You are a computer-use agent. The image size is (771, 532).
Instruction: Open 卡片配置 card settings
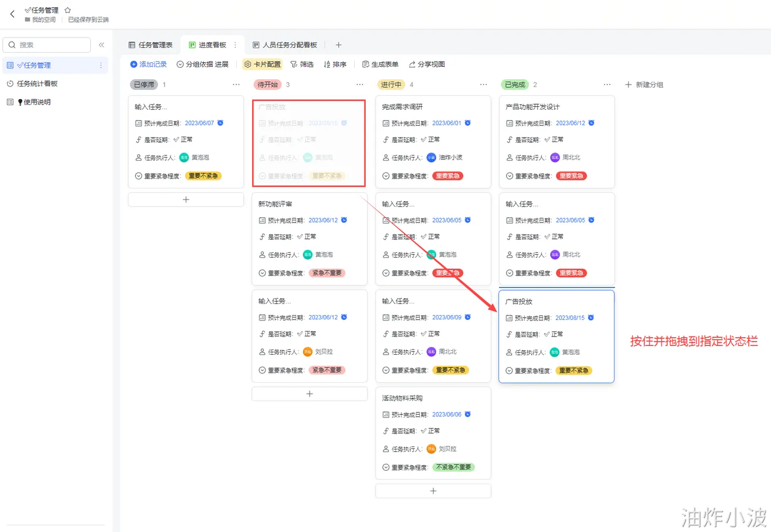pos(263,64)
